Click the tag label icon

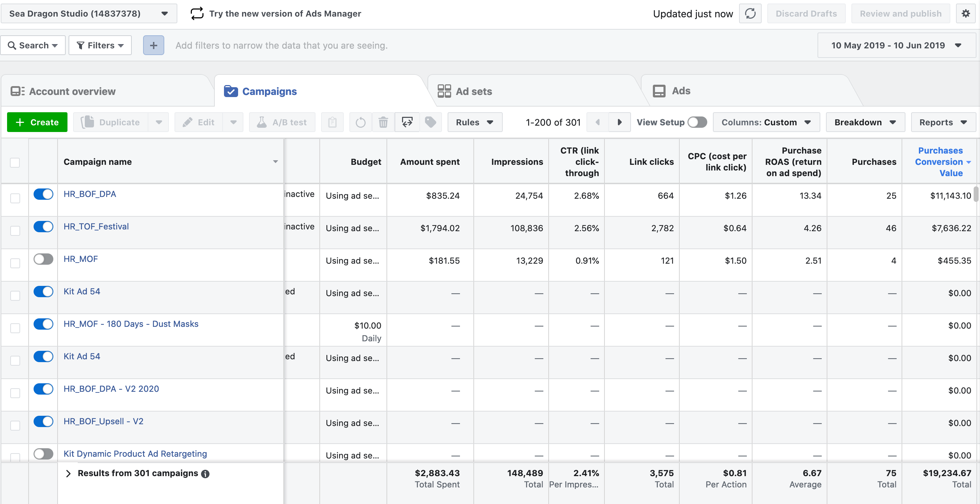coord(430,122)
